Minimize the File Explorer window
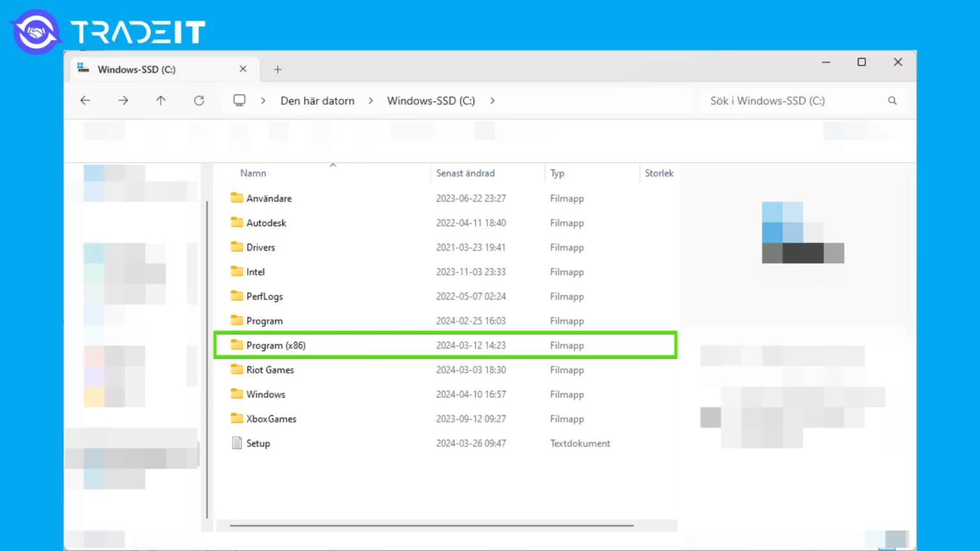This screenshot has height=551, width=980. coord(826,62)
